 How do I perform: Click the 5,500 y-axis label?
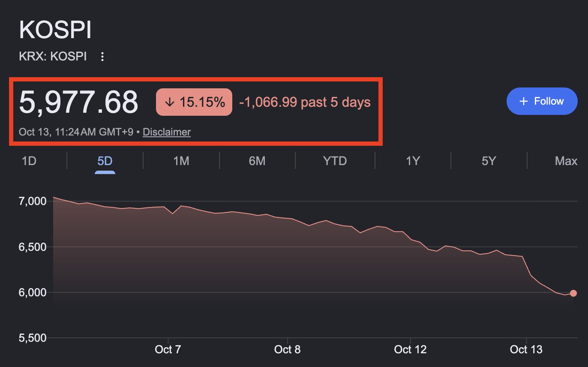click(x=32, y=338)
